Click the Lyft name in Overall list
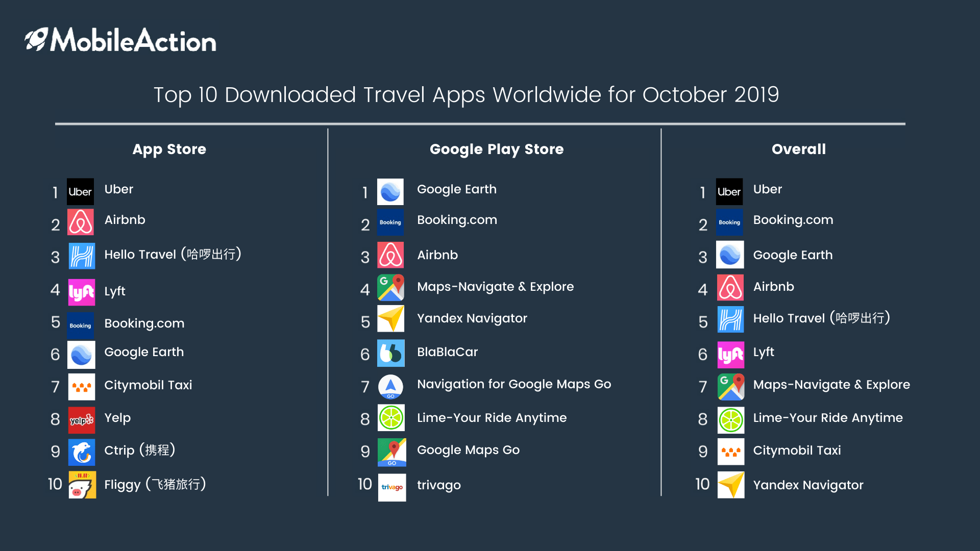This screenshot has height=551, width=980. click(764, 352)
